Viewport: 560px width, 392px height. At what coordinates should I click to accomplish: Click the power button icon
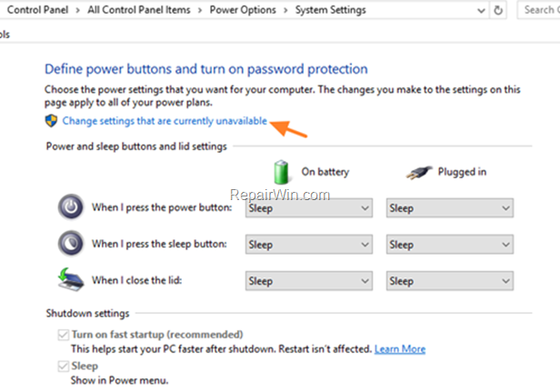tap(71, 206)
